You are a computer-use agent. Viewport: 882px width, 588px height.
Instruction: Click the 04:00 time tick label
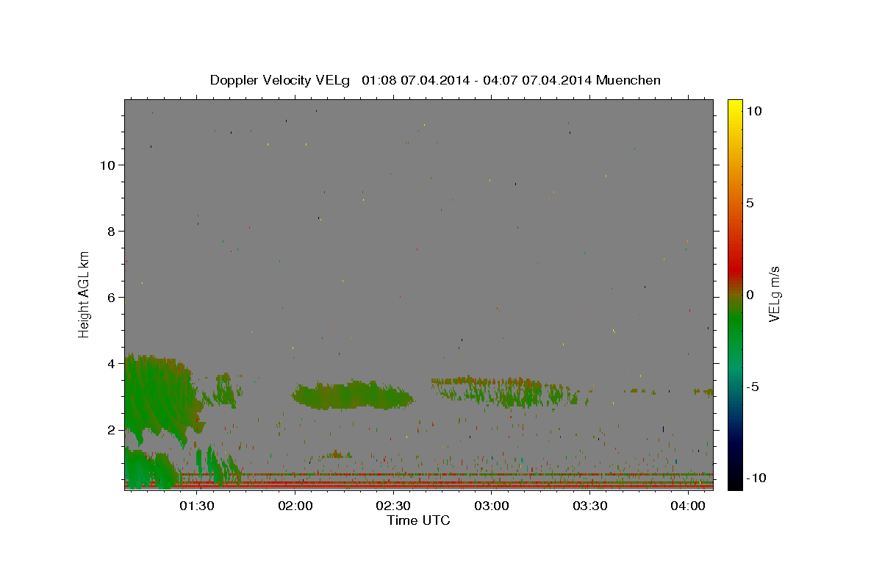point(688,506)
